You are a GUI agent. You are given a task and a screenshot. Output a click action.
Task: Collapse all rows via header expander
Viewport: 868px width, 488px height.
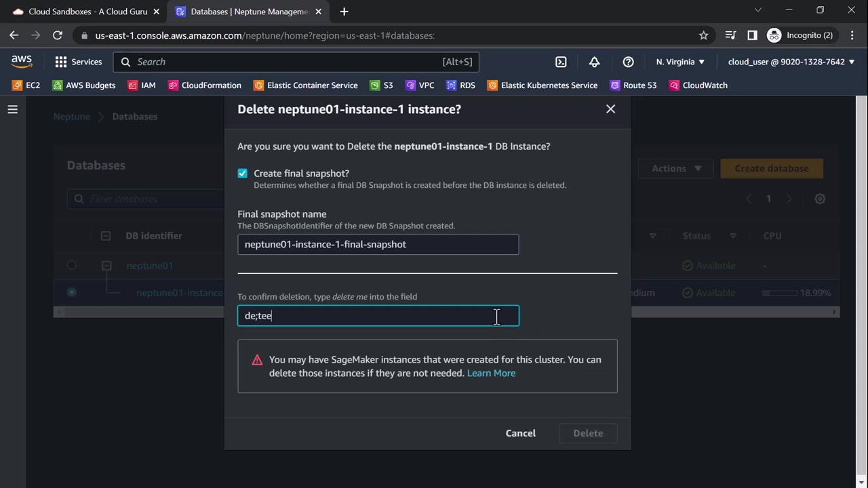(106, 236)
